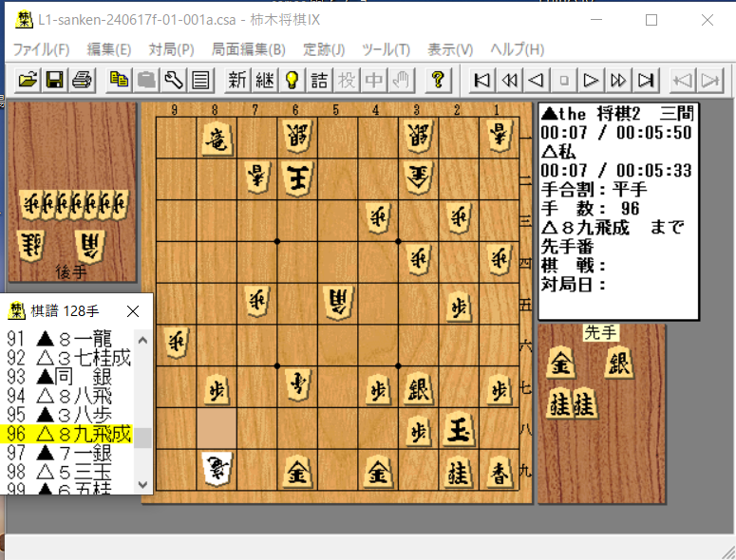
Task: Click the yellow question mark help icon
Action: pyautogui.click(x=437, y=80)
